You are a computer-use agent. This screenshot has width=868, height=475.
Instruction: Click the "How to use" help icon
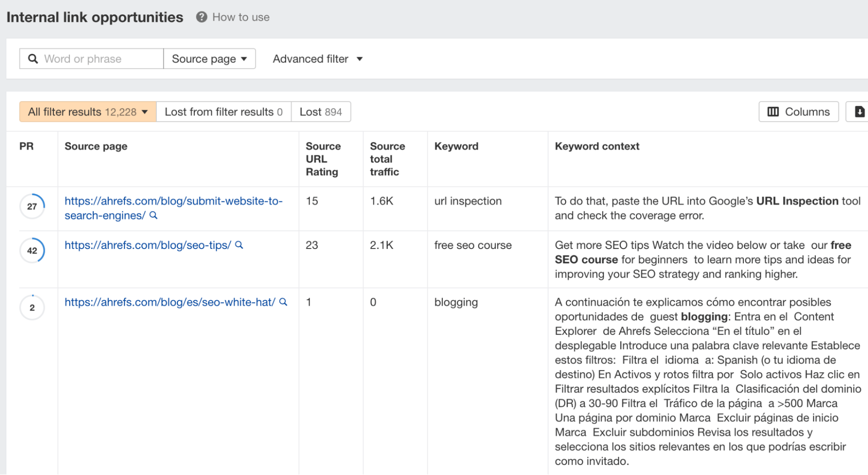[201, 17]
